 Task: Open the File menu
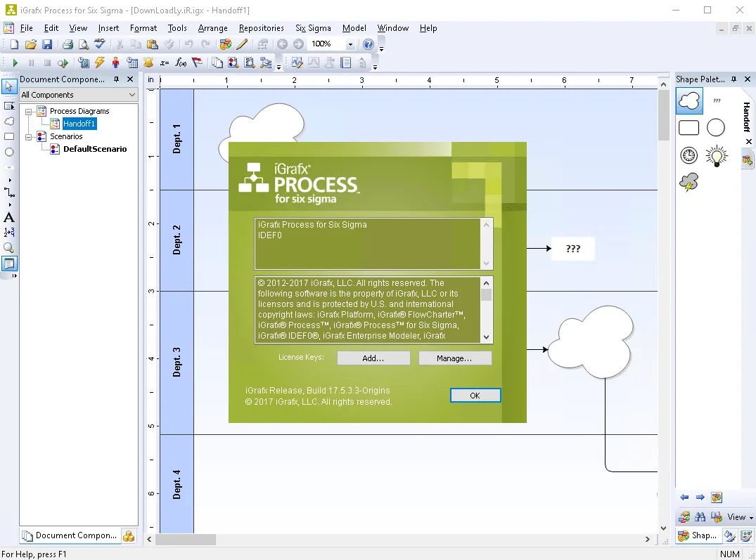[x=27, y=28]
